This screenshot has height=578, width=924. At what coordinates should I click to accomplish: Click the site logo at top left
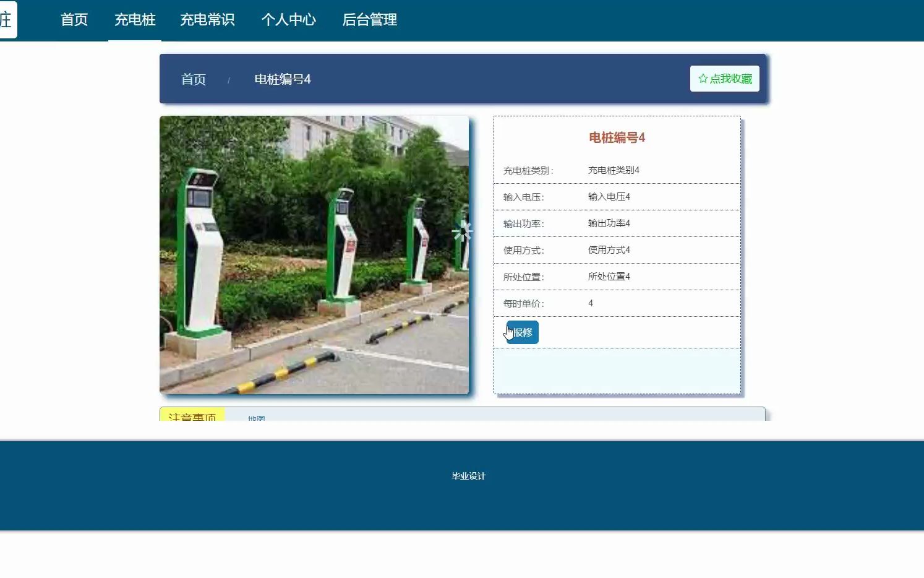[x=8, y=20]
